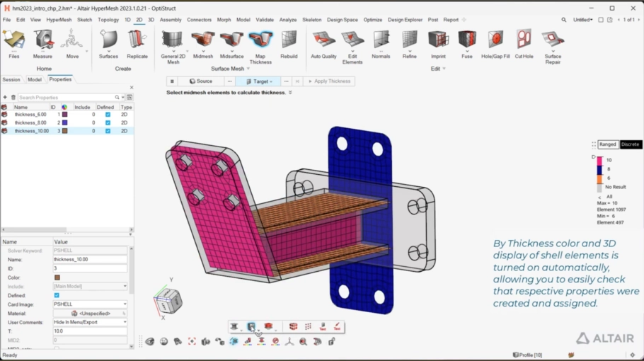
Task: Click the red 3D element display icon
Action: (293, 326)
